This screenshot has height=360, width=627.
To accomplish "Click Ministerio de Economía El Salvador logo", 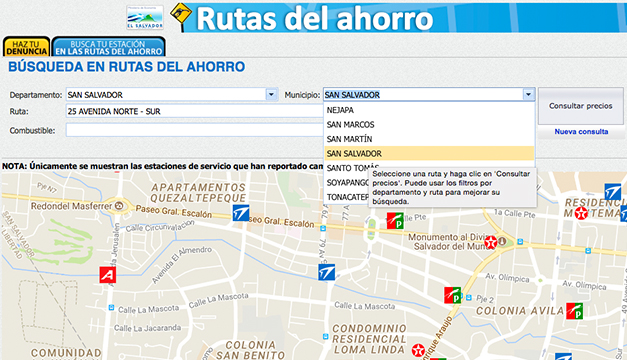I will pos(145,17).
